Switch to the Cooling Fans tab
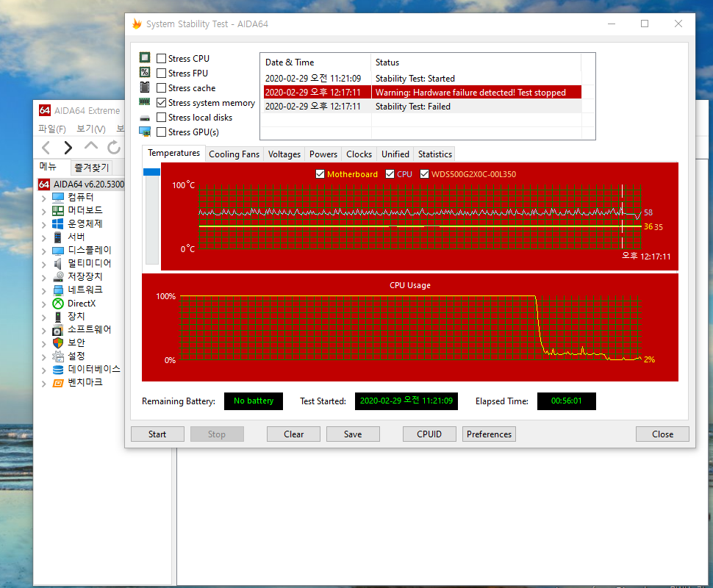This screenshot has width=713, height=588. pyautogui.click(x=234, y=154)
